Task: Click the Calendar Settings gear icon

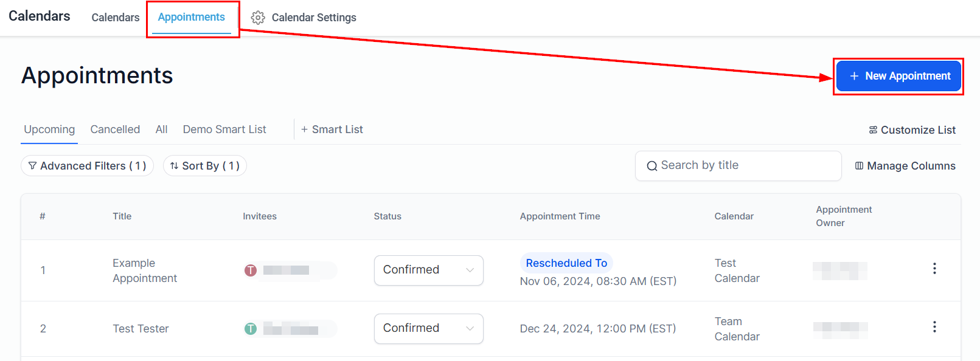Action: (x=258, y=18)
